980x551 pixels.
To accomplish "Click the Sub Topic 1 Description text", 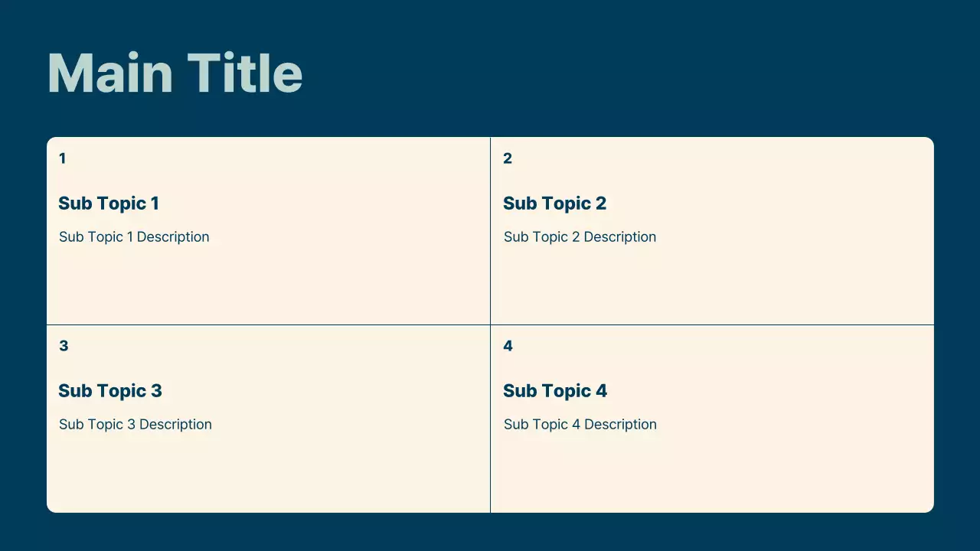I will click(134, 237).
